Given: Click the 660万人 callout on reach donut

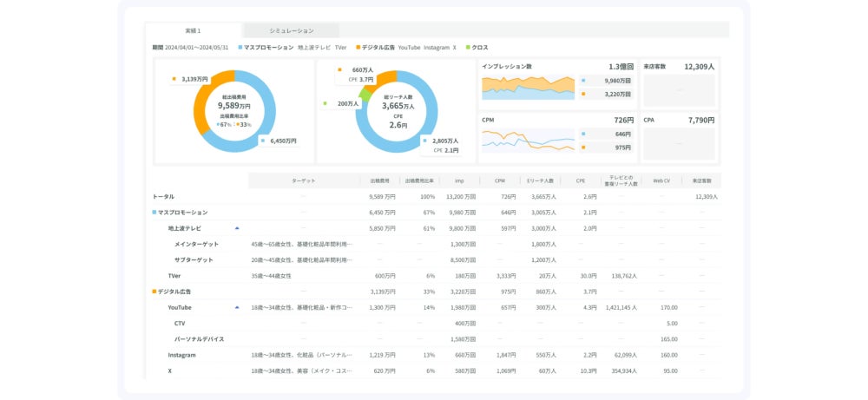Looking at the screenshot, I should tap(357, 75).
